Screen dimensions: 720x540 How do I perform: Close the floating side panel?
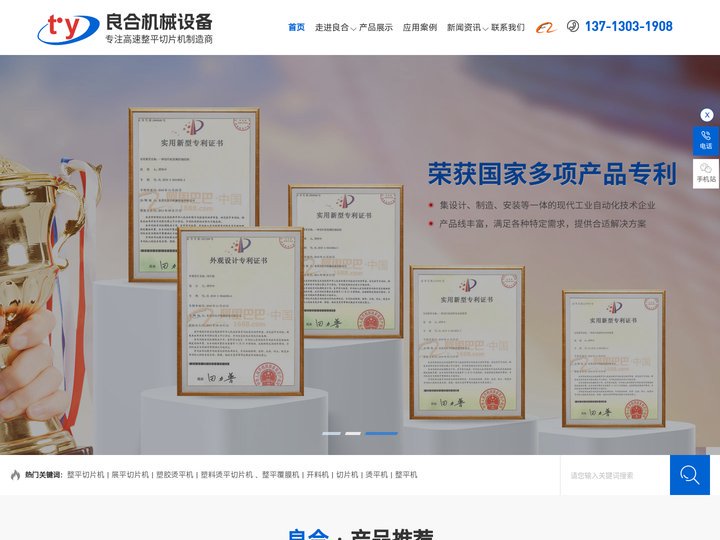[707, 115]
